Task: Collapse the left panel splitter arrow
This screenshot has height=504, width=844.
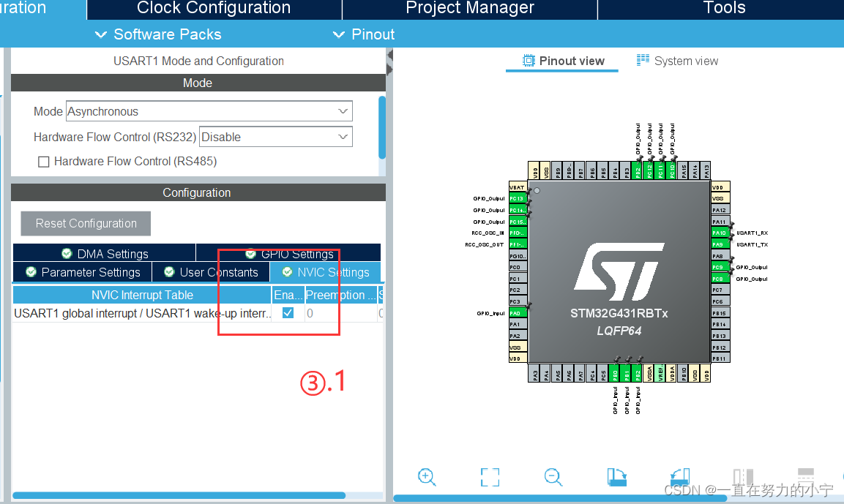Action: point(389,55)
